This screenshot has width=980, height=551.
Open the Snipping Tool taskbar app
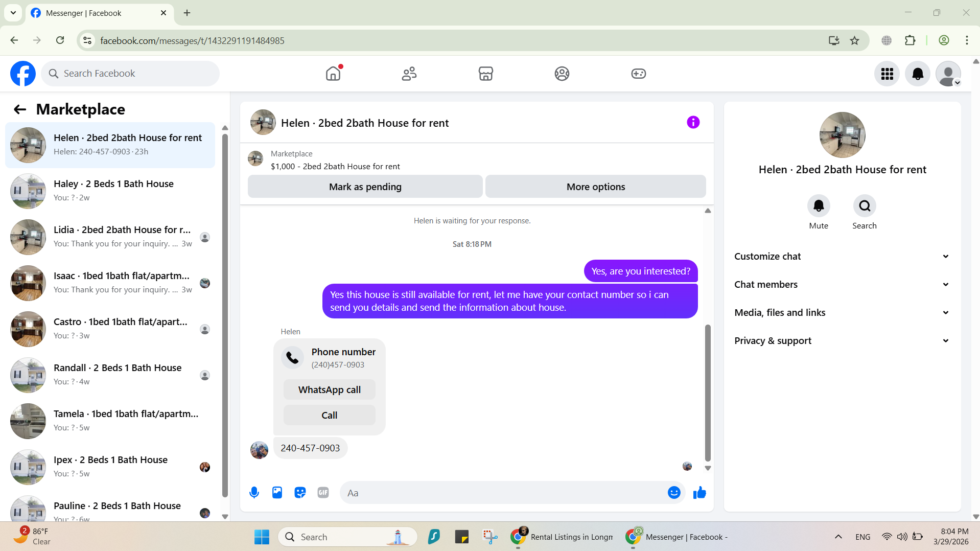point(490,537)
